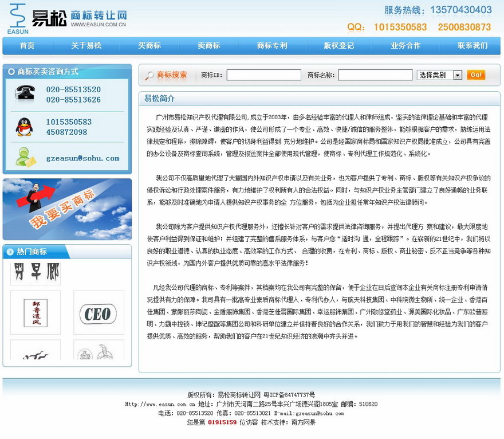
Task: Click the orange Go! search button
Action: [x=476, y=75]
